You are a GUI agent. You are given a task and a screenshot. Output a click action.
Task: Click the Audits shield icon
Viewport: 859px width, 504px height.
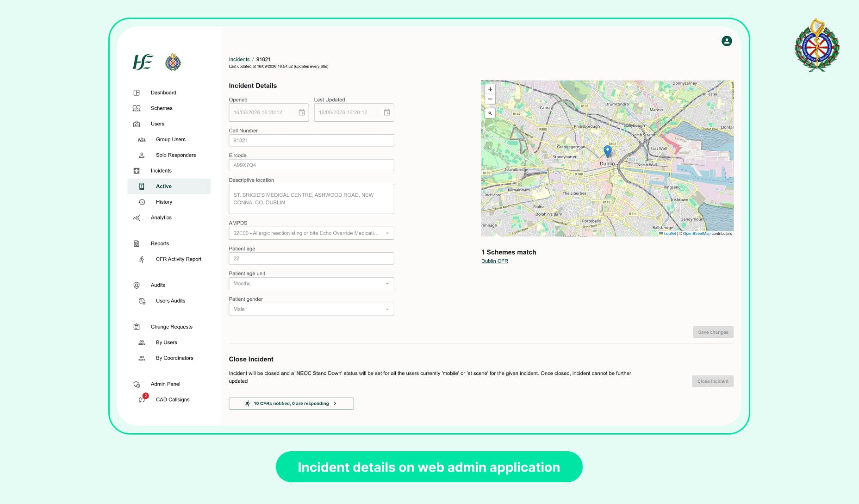[137, 285]
